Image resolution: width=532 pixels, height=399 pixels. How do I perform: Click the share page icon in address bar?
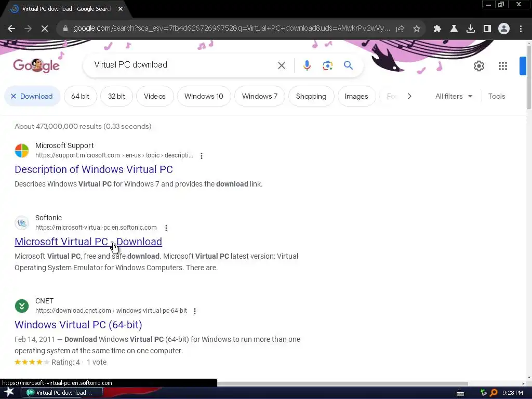[x=400, y=29]
